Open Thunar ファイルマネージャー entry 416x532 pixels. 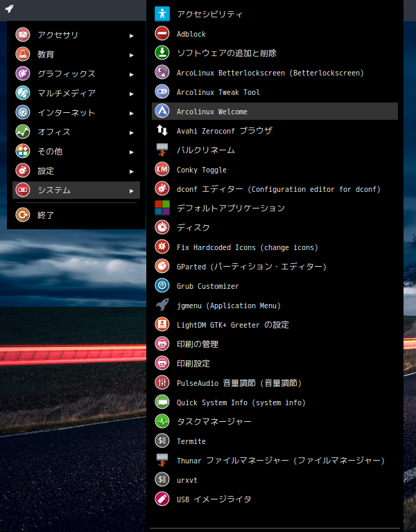point(275,461)
